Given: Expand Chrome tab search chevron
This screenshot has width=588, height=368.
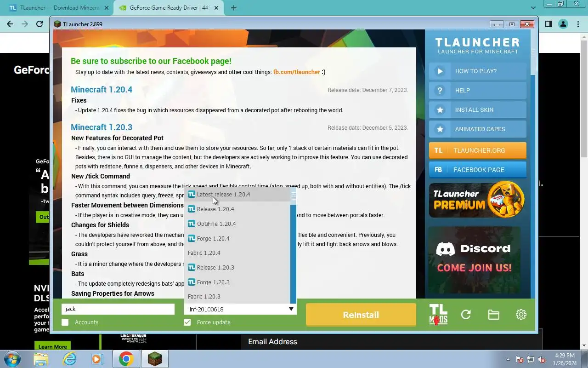Looking at the screenshot, I should [533, 8].
